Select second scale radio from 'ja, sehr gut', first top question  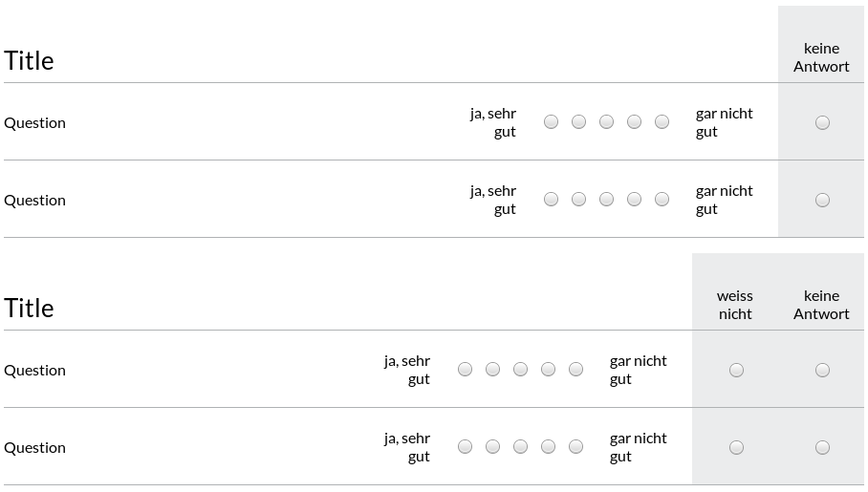pyautogui.click(x=578, y=121)
